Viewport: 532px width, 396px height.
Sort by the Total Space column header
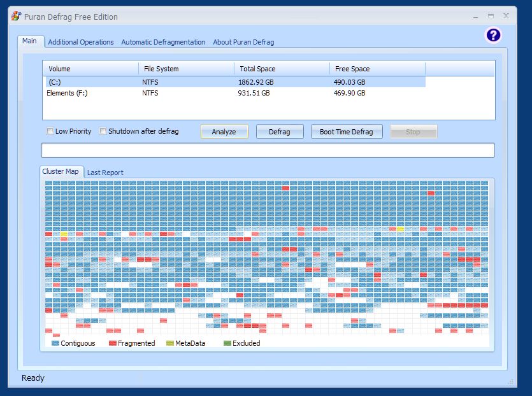pos(282,69)
